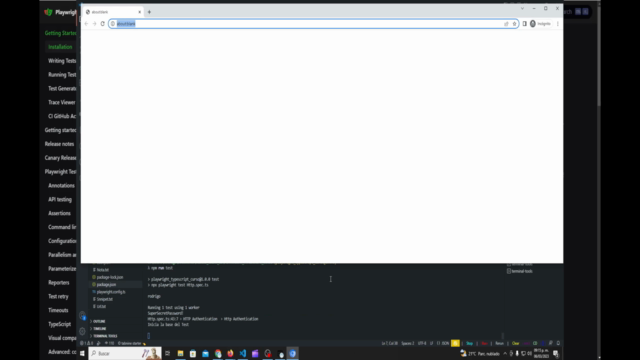Click Clear button in VS Code status bar
The width and height of the screenshot is (640, 360).
coord(516,344)
